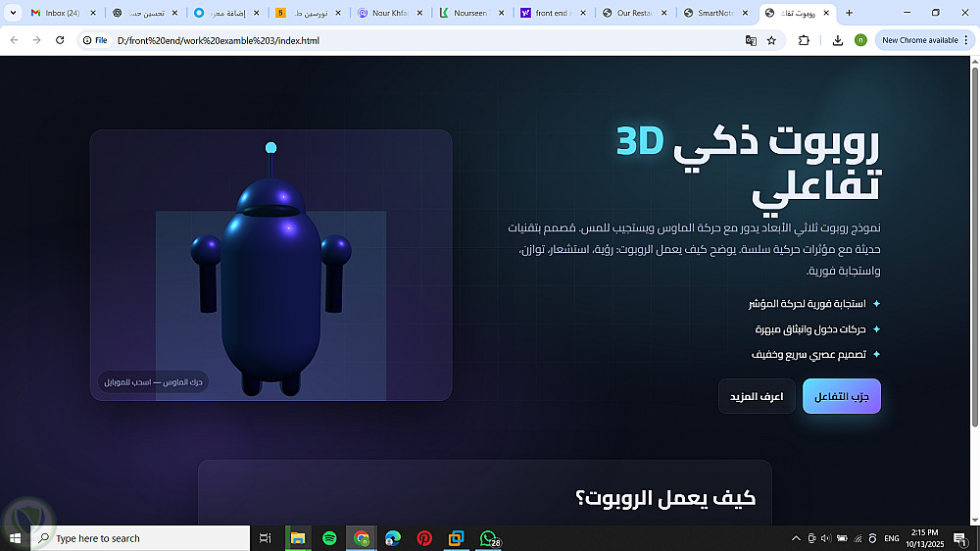Click the page vertical scrollbar thumb
This screenshot has height=551, width=980.
[974, 247]
